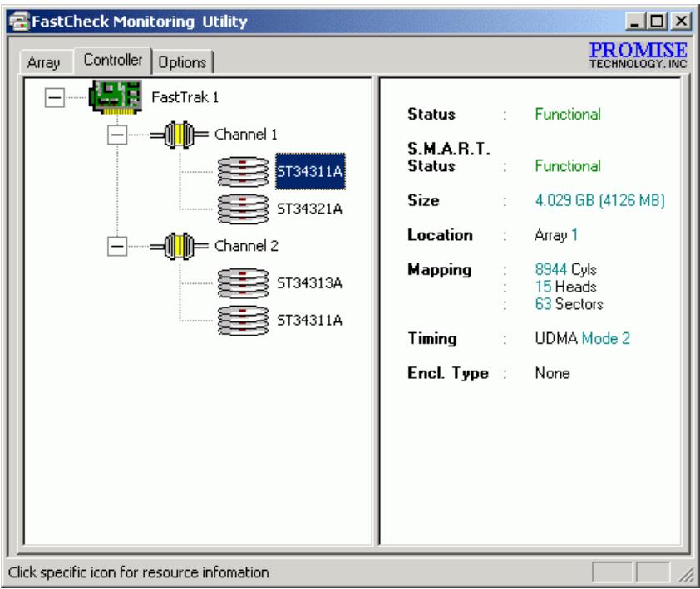700x589 pixels.
Task: Click the '4.029 GB (4126 MB)' size value
Action: click(x=600, y=200)
